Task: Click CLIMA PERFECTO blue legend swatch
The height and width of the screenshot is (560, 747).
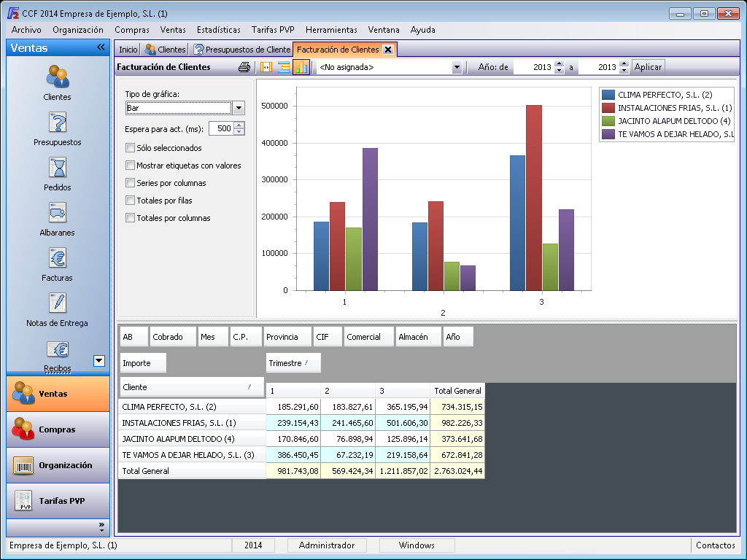Action: (608, 95)
